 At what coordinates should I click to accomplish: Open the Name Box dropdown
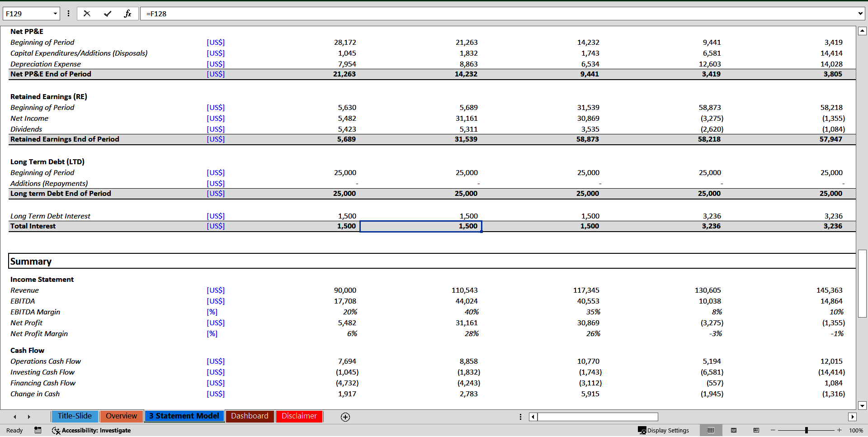click(55, 14)
